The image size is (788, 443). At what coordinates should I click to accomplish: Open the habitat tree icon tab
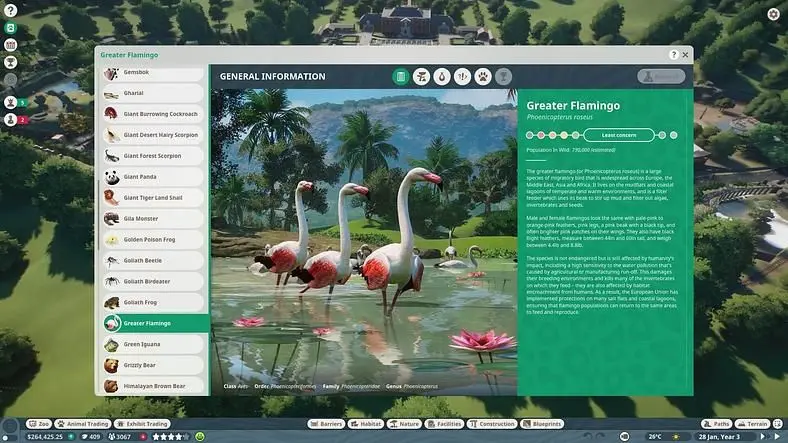(421, 77)
